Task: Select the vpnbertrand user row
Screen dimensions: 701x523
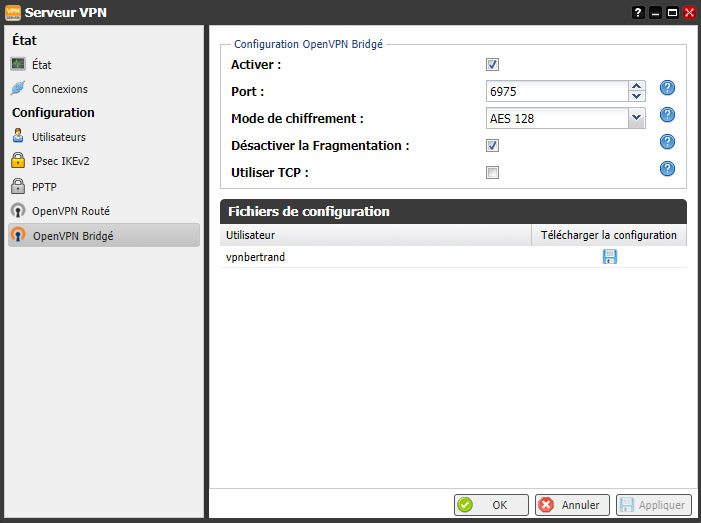Action: tap(453, 257)
